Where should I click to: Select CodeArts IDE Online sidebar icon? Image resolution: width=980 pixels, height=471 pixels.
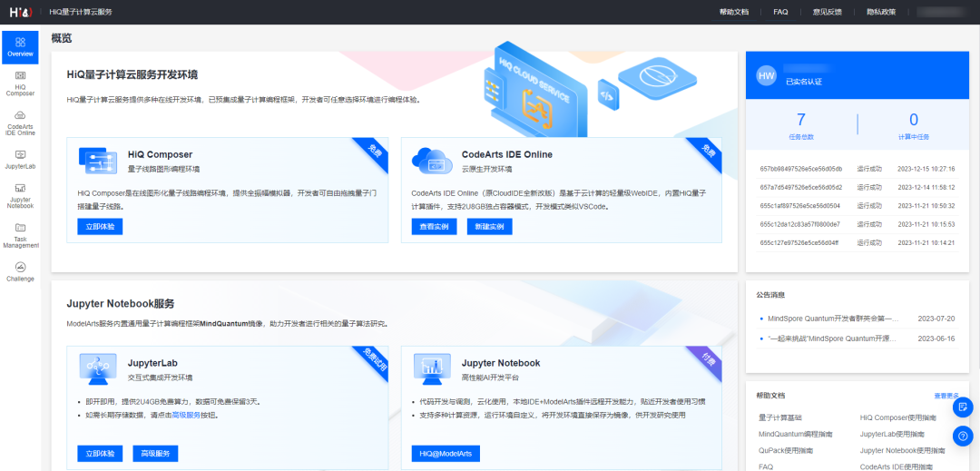click(x=20, y=124)
